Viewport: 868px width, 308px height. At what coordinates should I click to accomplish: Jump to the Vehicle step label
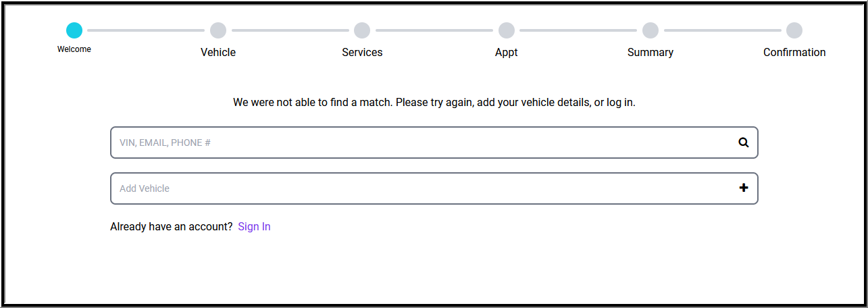pos(218,52)
